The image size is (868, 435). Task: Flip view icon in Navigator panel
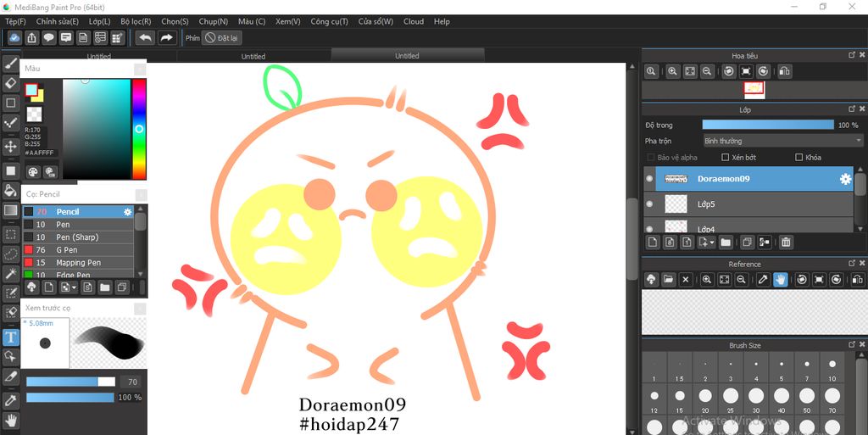tap(784, 71)
